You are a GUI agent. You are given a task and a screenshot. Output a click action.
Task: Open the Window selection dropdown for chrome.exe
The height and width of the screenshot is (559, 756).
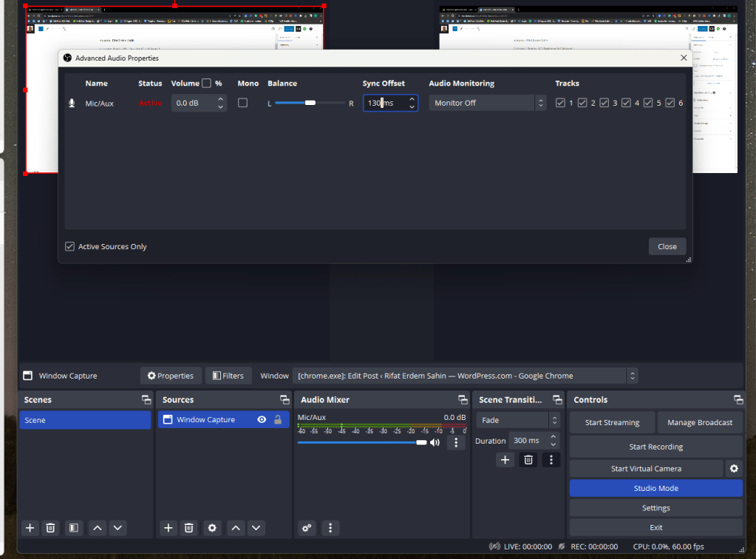pyautogui.click(x=466, y=376)
